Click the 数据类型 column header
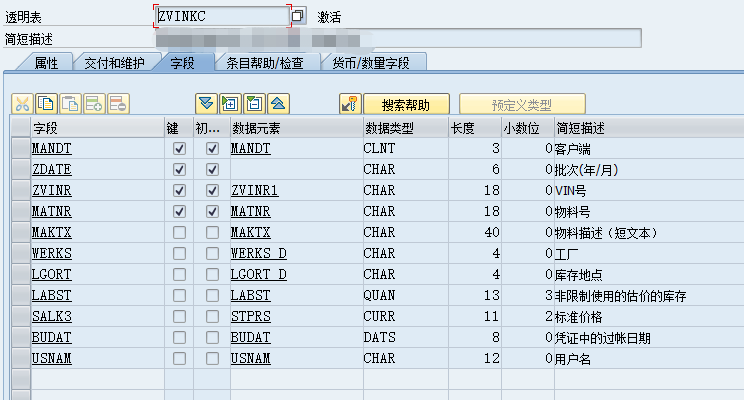744x400 pixels. click(x=406, y=128)
